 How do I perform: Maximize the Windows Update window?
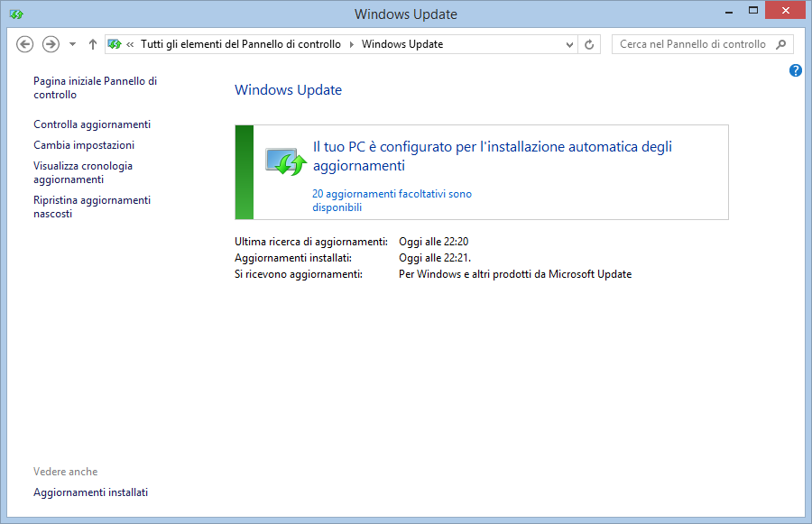[753, 10]
